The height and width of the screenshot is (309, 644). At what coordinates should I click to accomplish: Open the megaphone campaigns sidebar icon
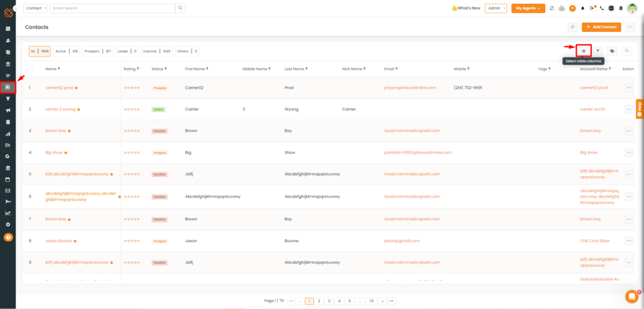(8, 111)
